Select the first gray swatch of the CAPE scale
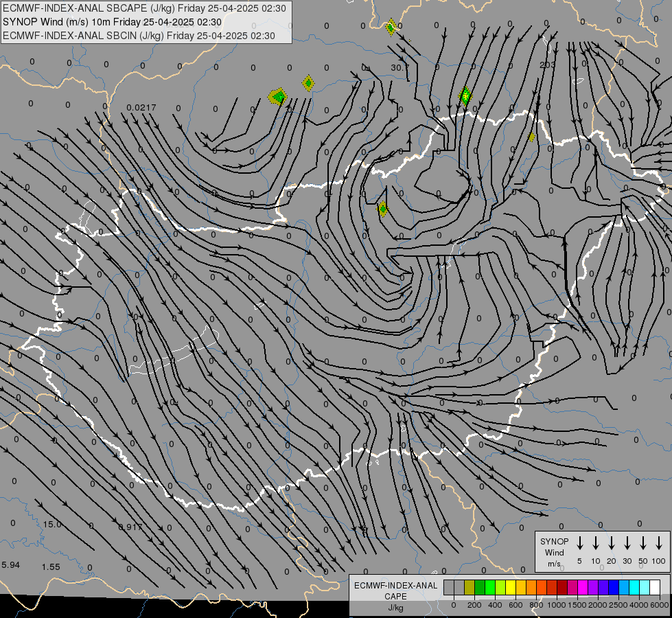This screenshot has height=618, width=672. (449, 587)
